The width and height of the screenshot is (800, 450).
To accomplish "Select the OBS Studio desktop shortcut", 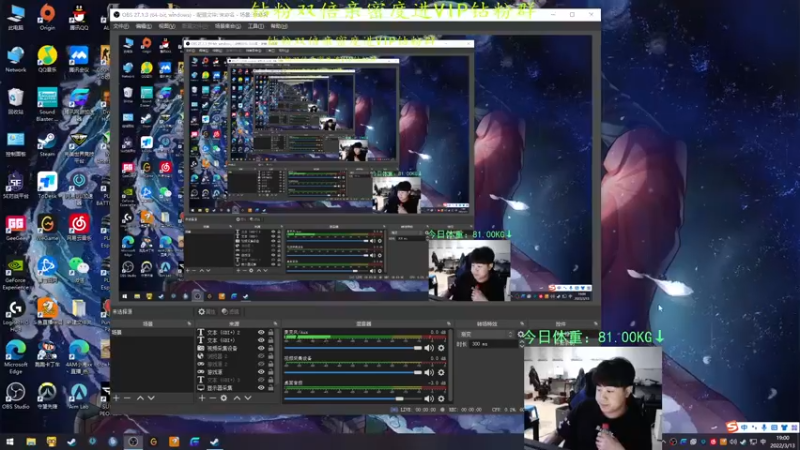I will 15,396.
